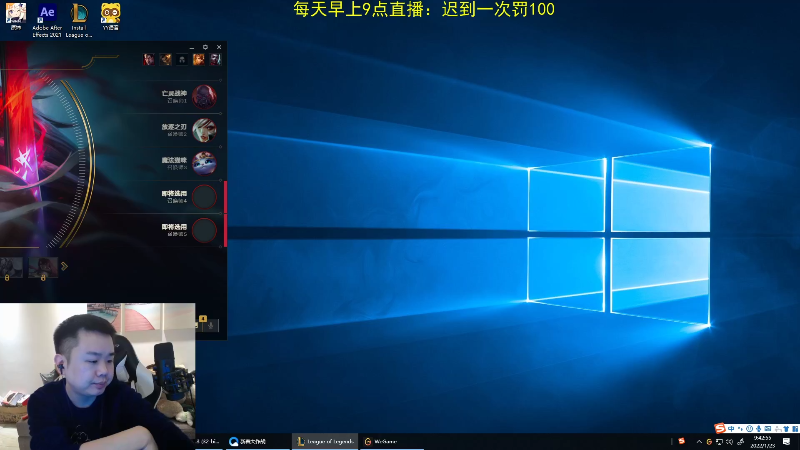Open the volume tray icon
The image size is (800, 450).
[x=729, y=442]
